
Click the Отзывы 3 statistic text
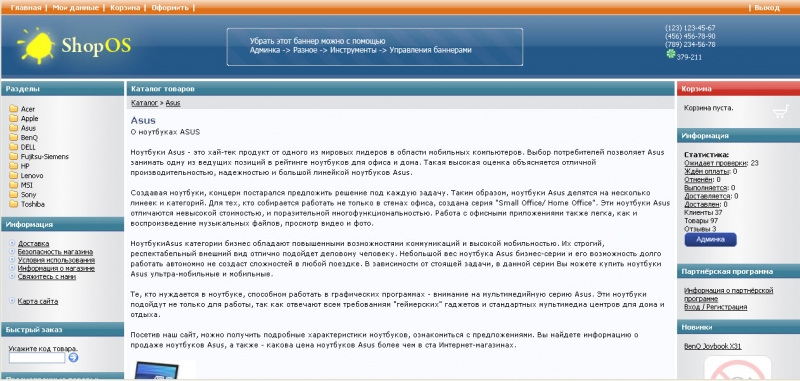click(701, 229)
